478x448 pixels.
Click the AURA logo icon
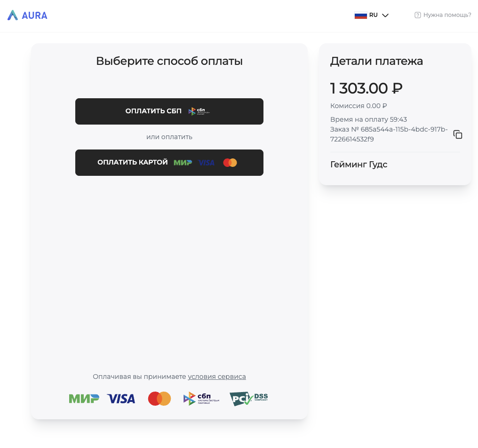pos(13,15)
